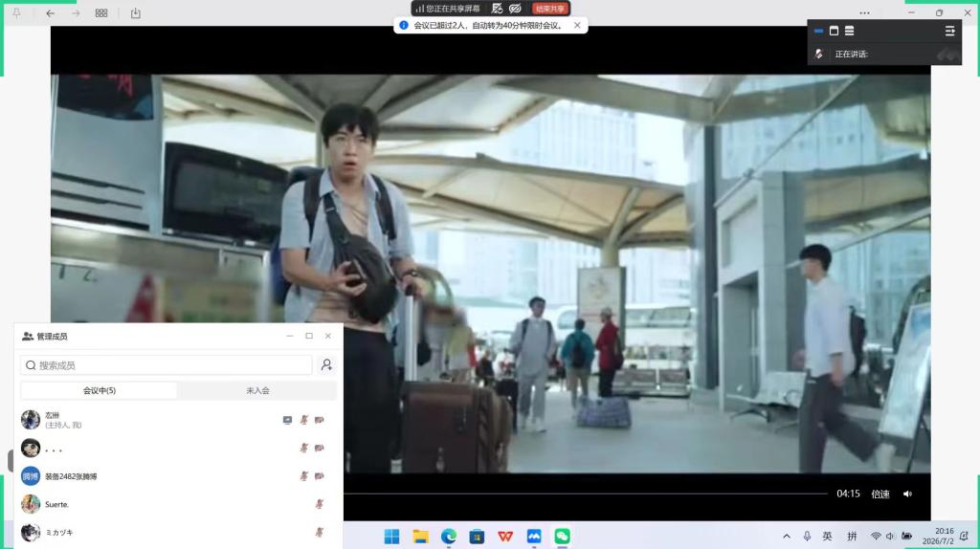The height and width of the screenshot is (549, 980).
Task: Click the manage members panel title icon
Action: tap(28, 336)
